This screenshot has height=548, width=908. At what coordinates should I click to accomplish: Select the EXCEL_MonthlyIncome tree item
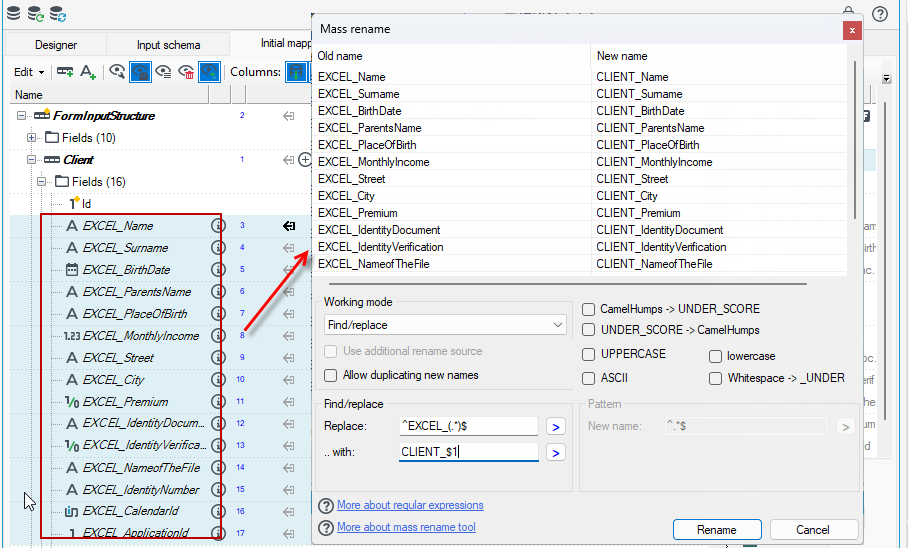(x=141, y=335)
